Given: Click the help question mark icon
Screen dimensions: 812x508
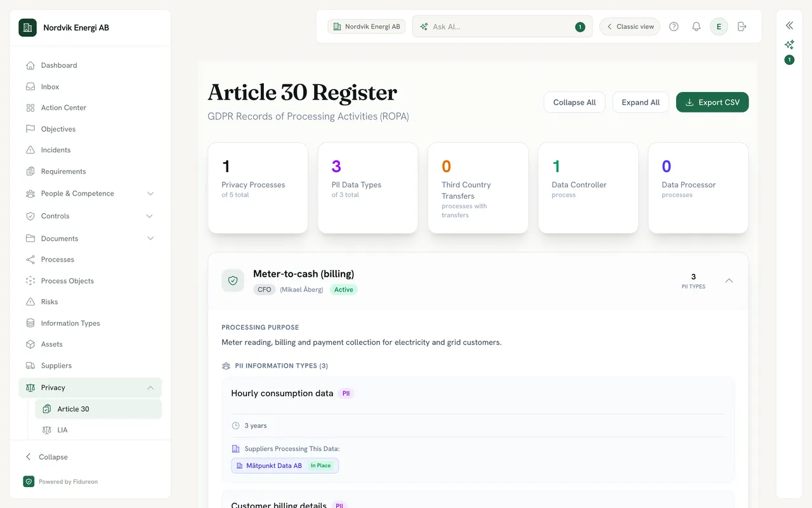Looking at the screenshot, I should tap(674, 27).
